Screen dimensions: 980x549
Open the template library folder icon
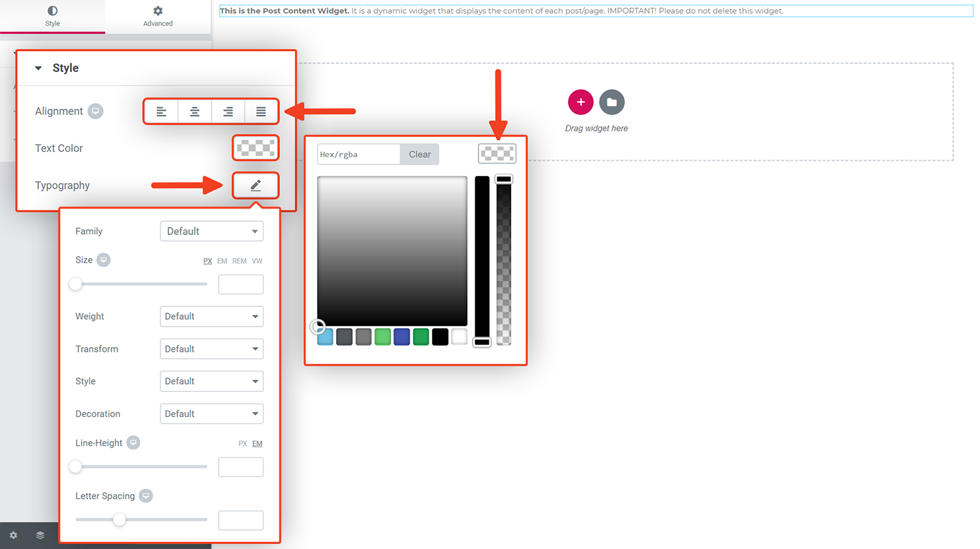(x=612, y=102)
